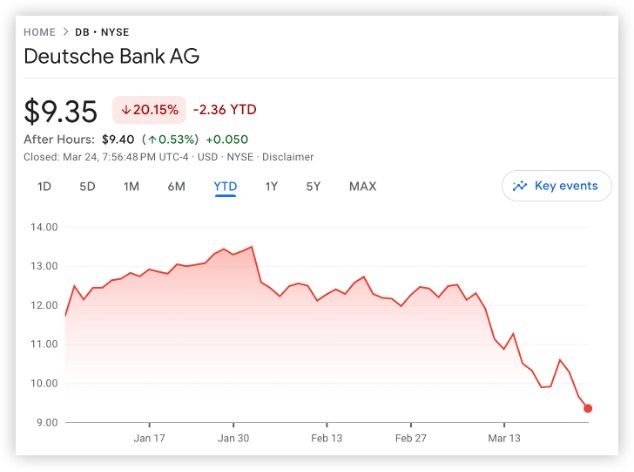Screen dimensions: 634x472
Task: Toggle the Key events label on
Action: coord(566,186)
